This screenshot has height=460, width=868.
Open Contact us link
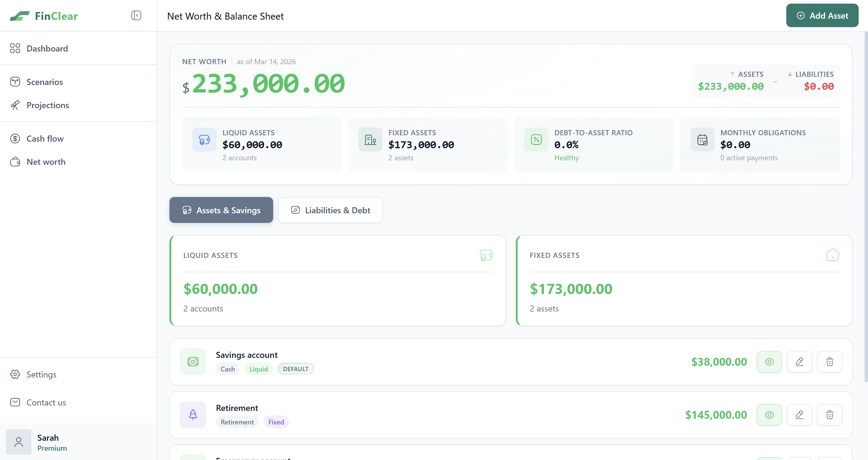46,402
